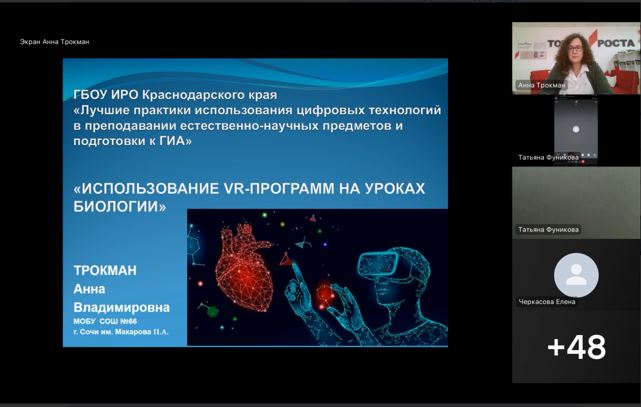Screen dimensions: 641x407
Task: Click the Черкасова Елена name label
Action: tap(546, 301)
